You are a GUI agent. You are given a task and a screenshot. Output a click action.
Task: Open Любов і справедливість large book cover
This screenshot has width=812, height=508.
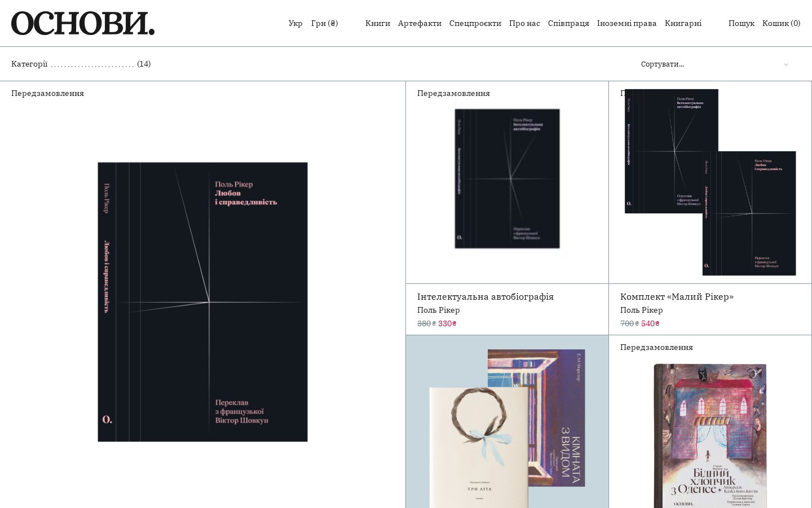202,302
